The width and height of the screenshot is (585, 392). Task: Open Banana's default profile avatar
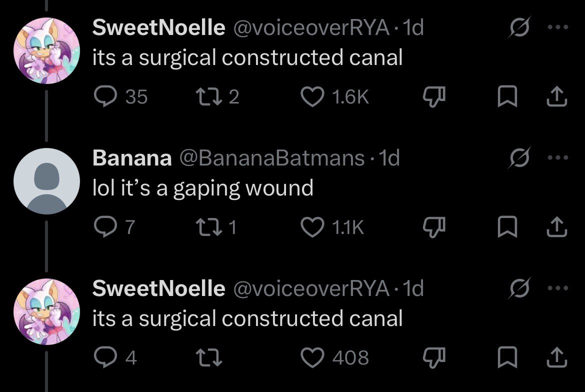(x=46, y=181)
